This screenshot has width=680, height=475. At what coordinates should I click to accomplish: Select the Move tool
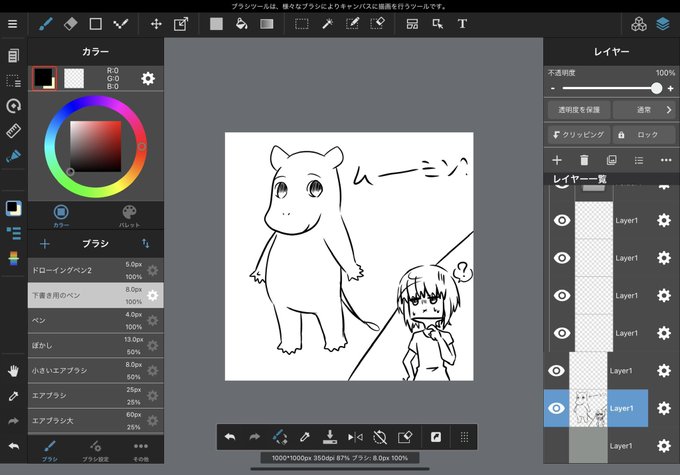click(x=156, y=24)
